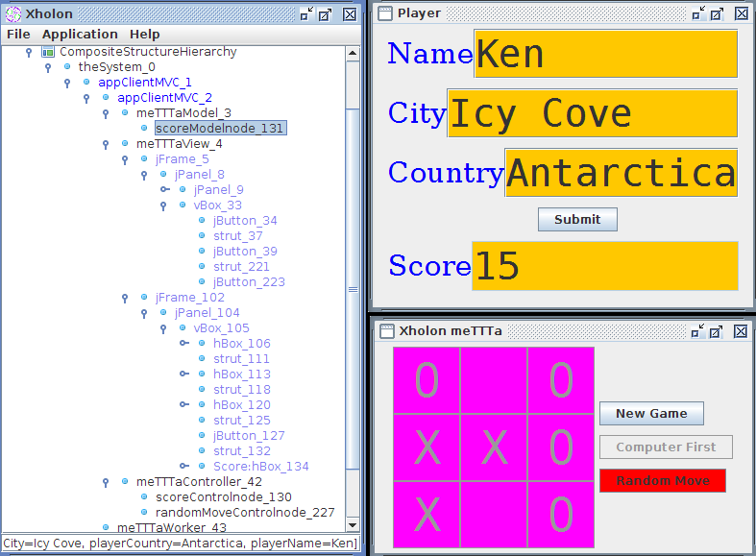Open the Application menu

[x=80, y=35]
